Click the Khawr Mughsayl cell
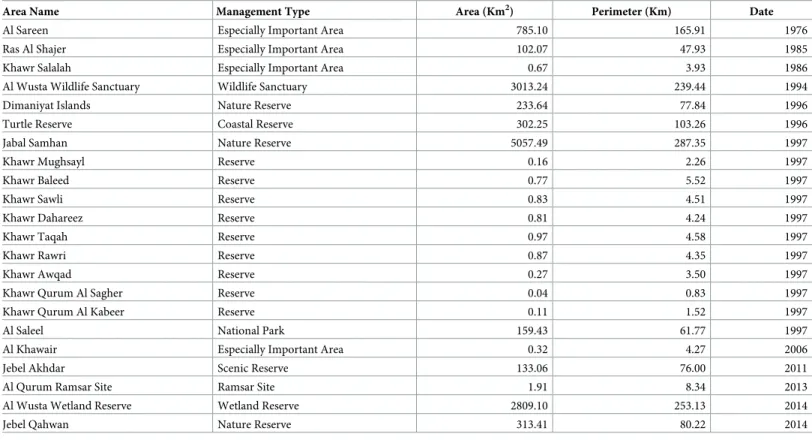The image size is (812, 440). (44, 162)
